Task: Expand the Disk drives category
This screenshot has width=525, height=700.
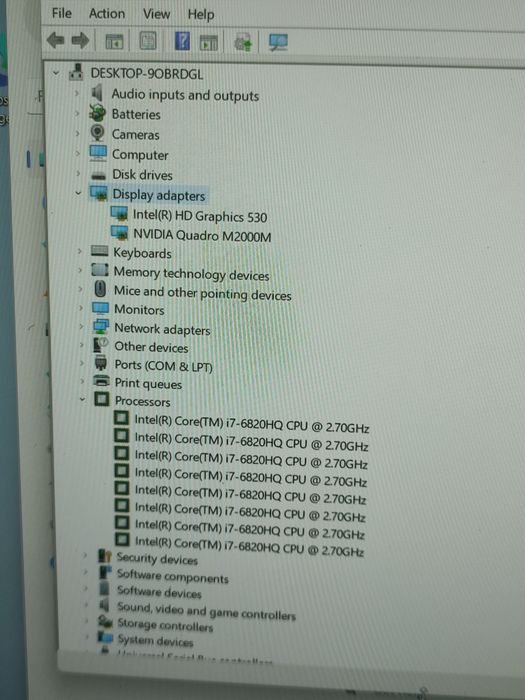Action: click(78, 173)
